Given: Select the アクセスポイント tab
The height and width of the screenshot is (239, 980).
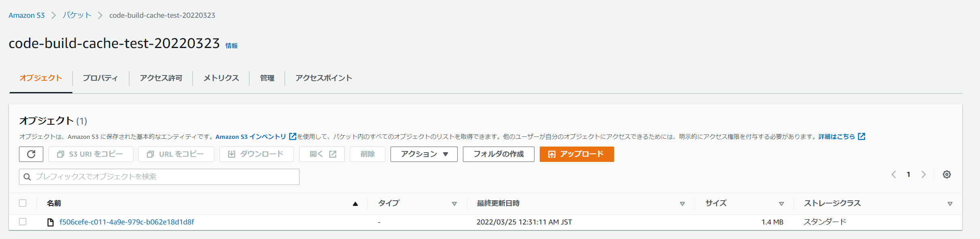Looking at the screenshot, I should 324,78.
